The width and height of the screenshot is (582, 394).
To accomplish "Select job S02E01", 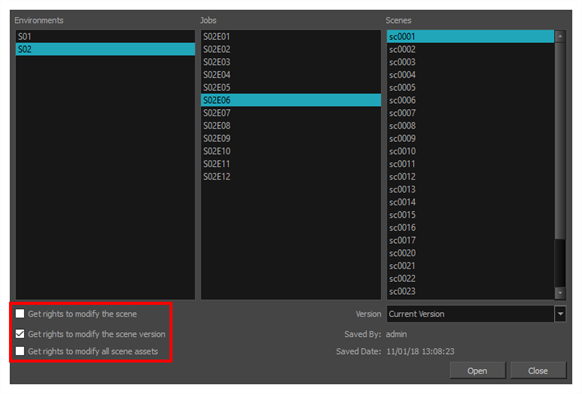I will [291, 36].
